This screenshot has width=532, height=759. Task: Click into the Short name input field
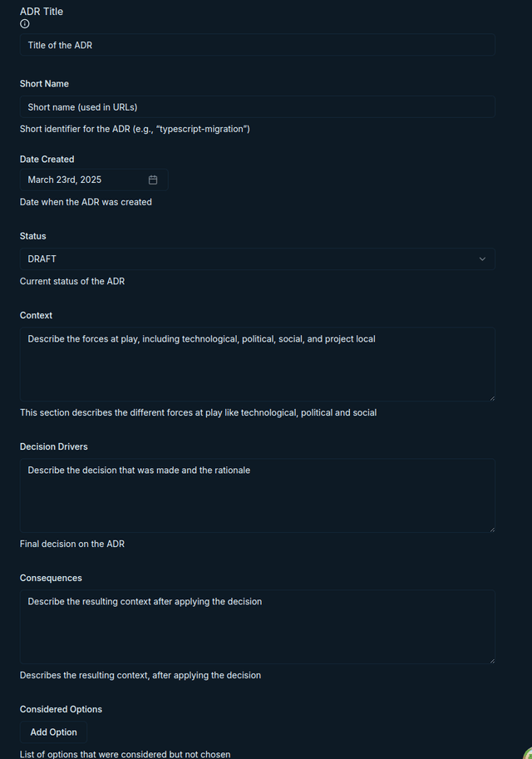coord(257,107)
